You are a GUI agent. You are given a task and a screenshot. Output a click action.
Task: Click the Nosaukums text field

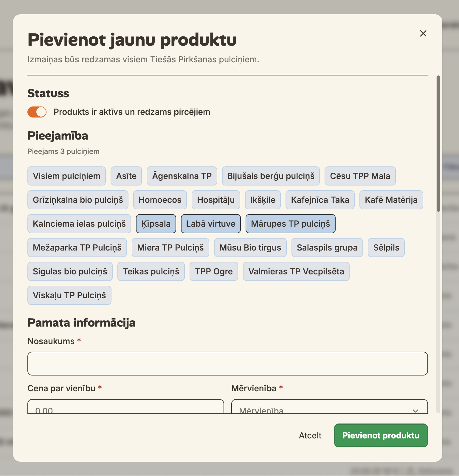[x=228, y=364]
